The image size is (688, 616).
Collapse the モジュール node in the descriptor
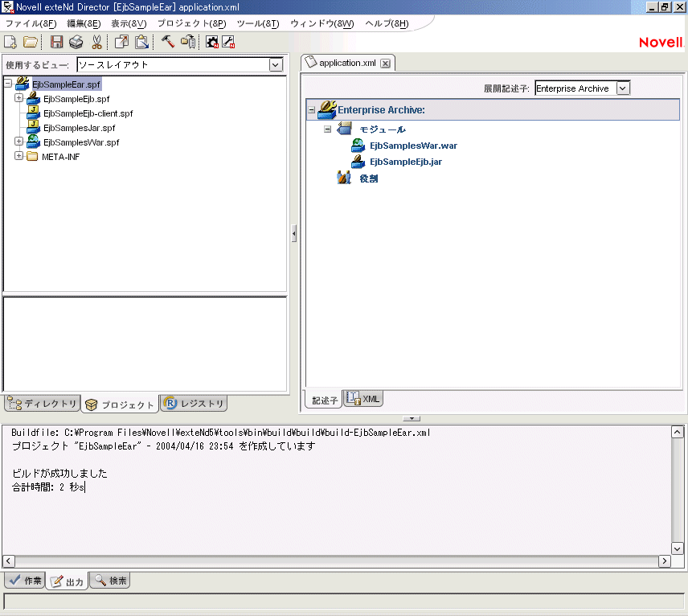coord(327,129)
